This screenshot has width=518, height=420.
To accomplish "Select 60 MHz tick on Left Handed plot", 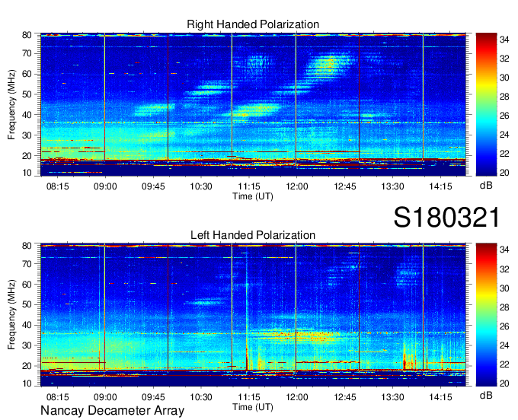I will point(27,284).
